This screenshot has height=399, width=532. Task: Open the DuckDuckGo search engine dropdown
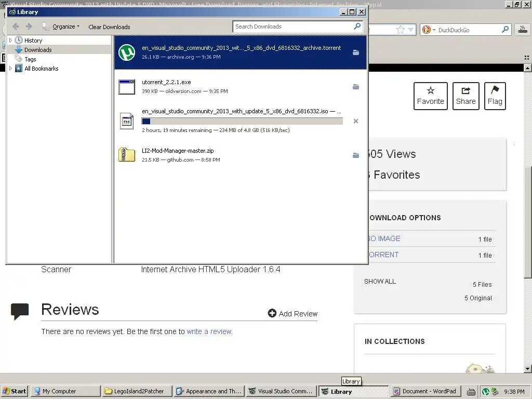(428, 30)
